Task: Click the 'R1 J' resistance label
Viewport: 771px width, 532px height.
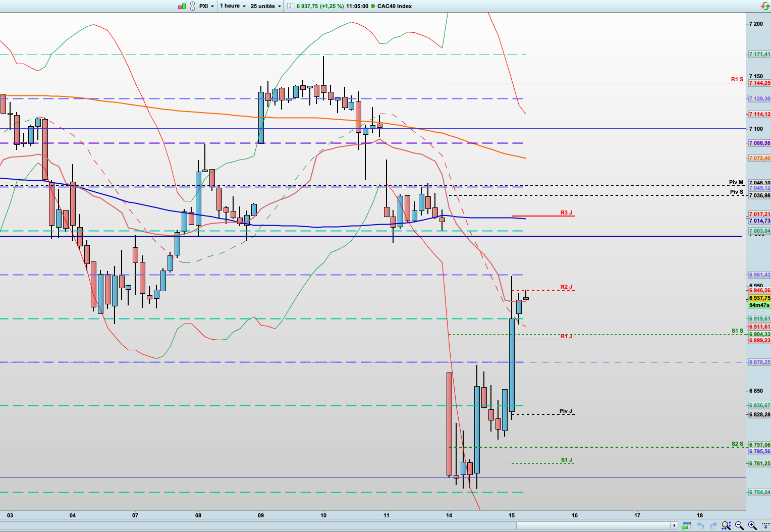Action: click(566, 336)
